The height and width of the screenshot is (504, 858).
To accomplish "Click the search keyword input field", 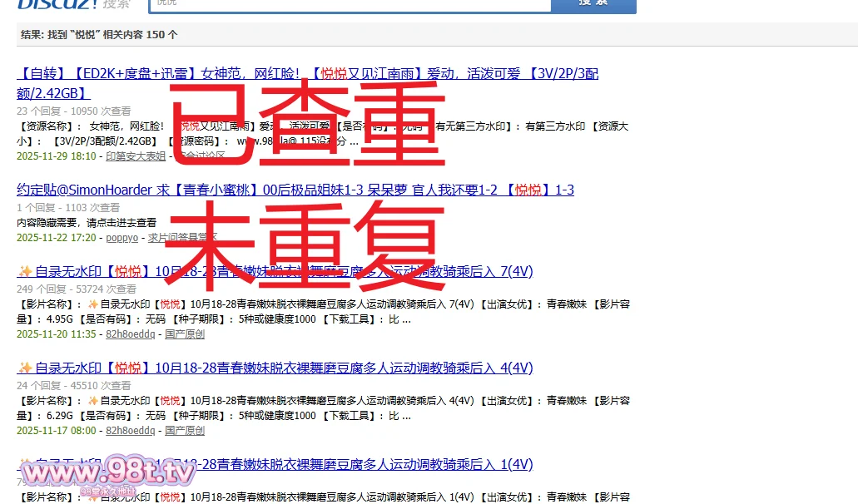I will pyautogui.click(x=350, y=4).
